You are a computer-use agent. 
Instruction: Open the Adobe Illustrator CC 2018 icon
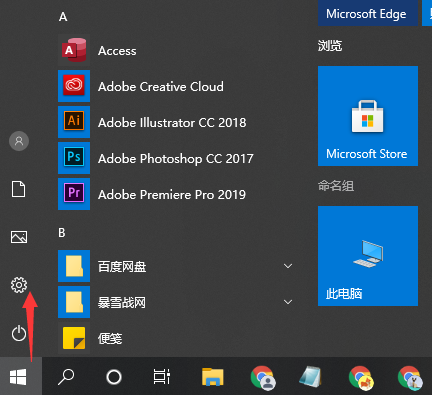click(x=74, y=122)
